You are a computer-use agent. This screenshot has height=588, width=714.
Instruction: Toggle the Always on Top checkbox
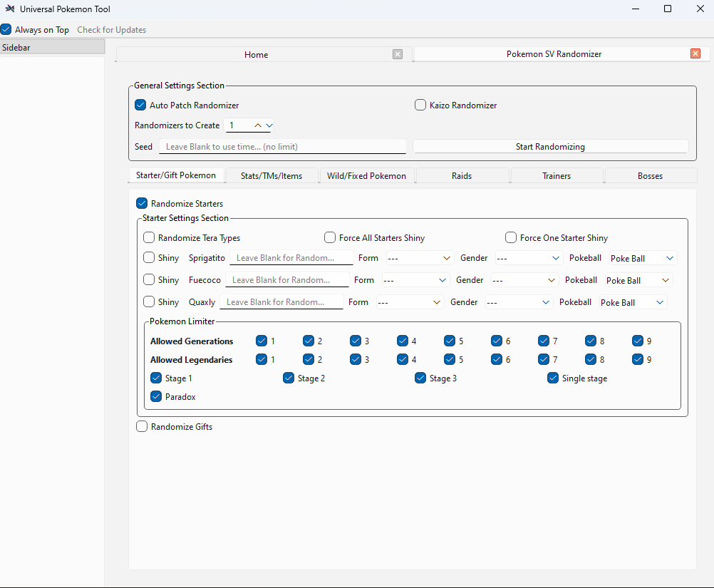coord(6,30)
